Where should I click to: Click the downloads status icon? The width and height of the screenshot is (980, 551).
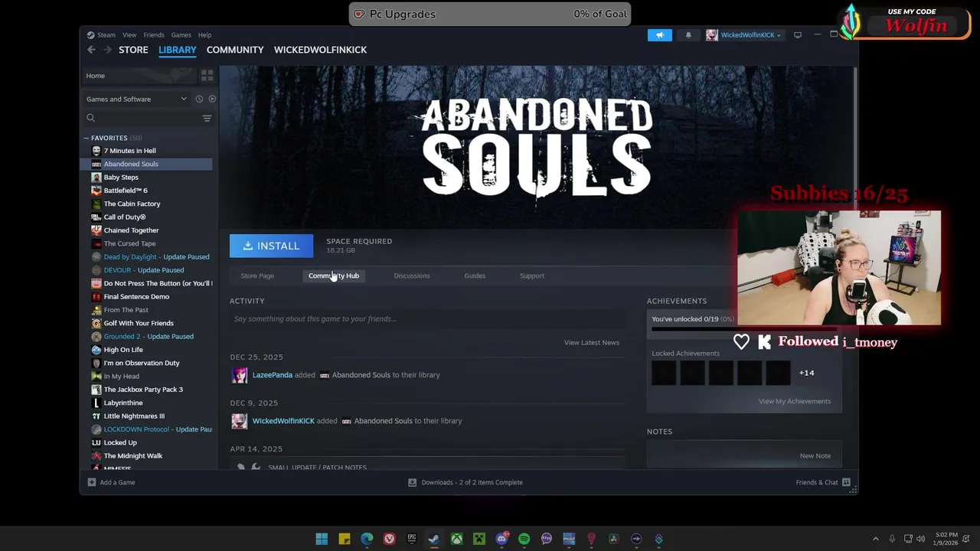tap(412, 482)
